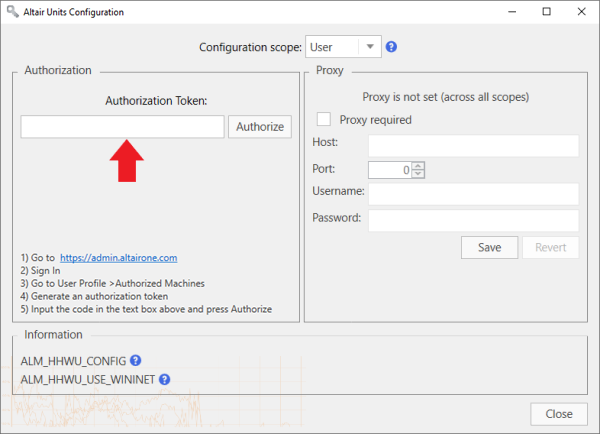Maximize the Altair Units Configuration window

546,12
